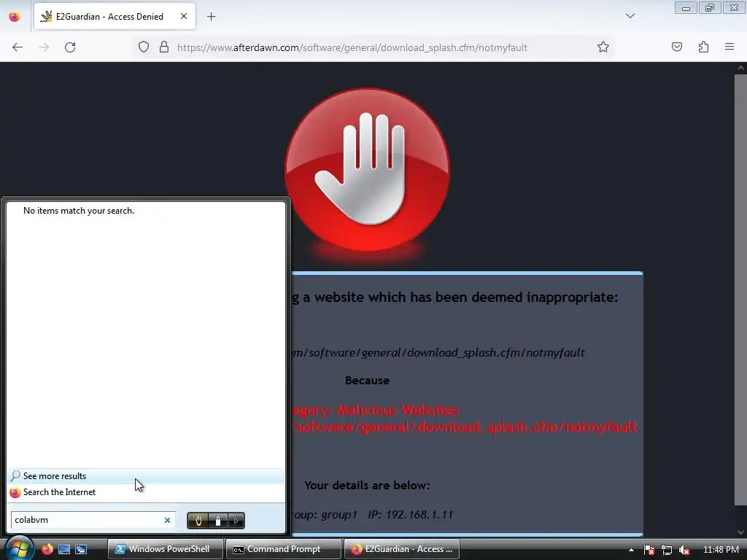This screenshot has height=560, width=747.
Task: Switch to Command Prompt taskbar button
Action: pos(283,549)
